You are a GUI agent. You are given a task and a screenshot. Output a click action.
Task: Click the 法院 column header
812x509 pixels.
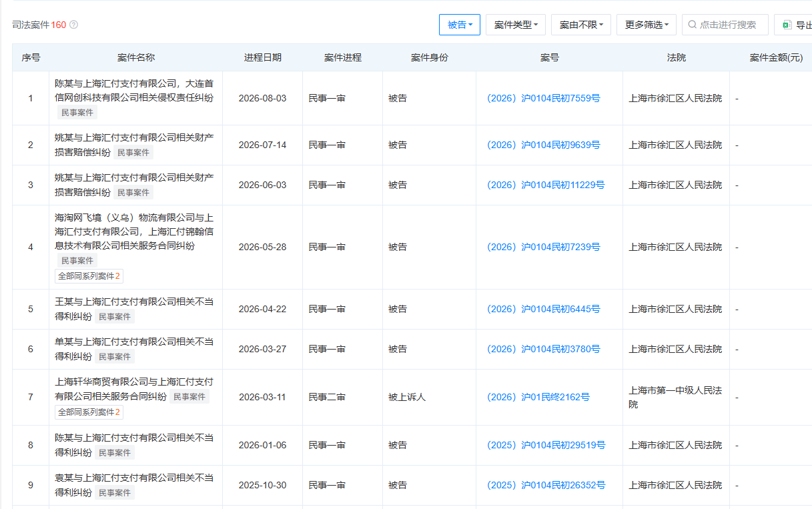pyautogui.click(x=676, y=57)
